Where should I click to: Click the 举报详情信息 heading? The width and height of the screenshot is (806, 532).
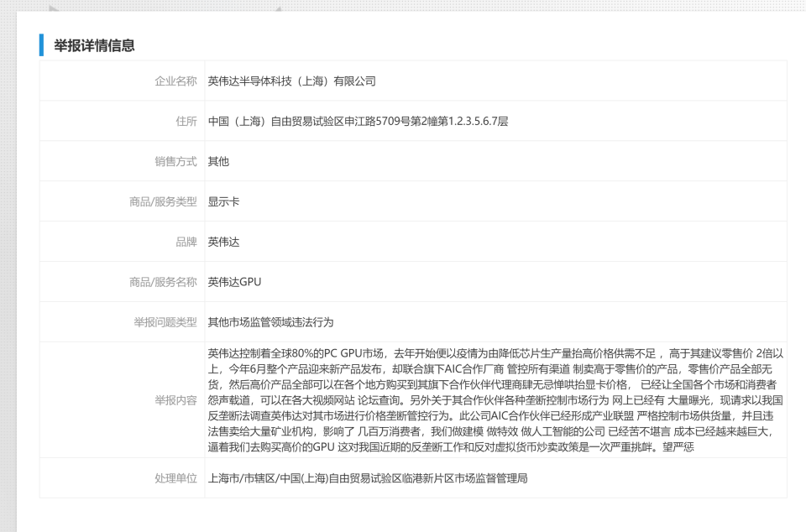pyautogui.click(x=94, y=45)
